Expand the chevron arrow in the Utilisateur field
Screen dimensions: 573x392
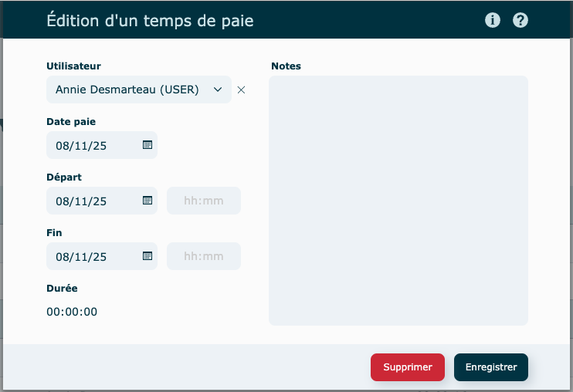pos(218,90)
